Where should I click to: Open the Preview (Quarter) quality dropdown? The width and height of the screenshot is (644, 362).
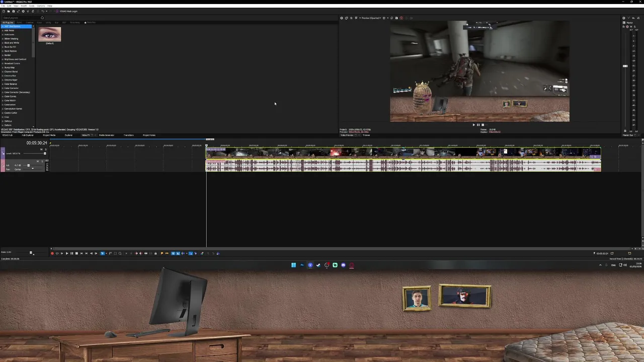coord(370,18)
